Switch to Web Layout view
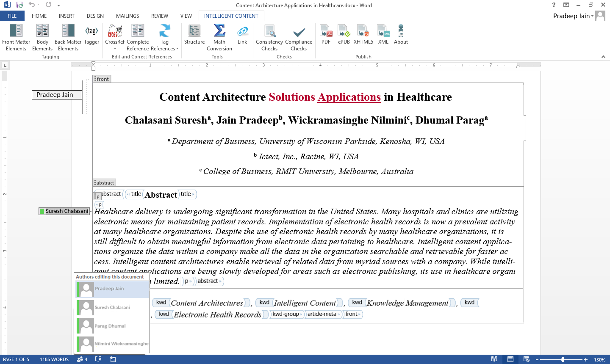Screen dimensions: 610x364 pyautogui.click(x=527, y=359)
